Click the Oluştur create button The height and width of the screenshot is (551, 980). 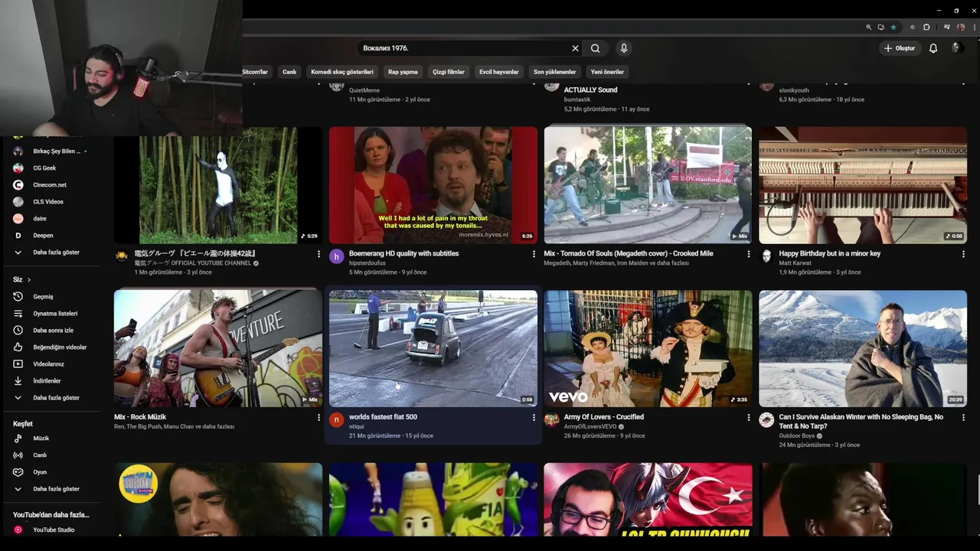pyautogui.click(x=900, y=48)
